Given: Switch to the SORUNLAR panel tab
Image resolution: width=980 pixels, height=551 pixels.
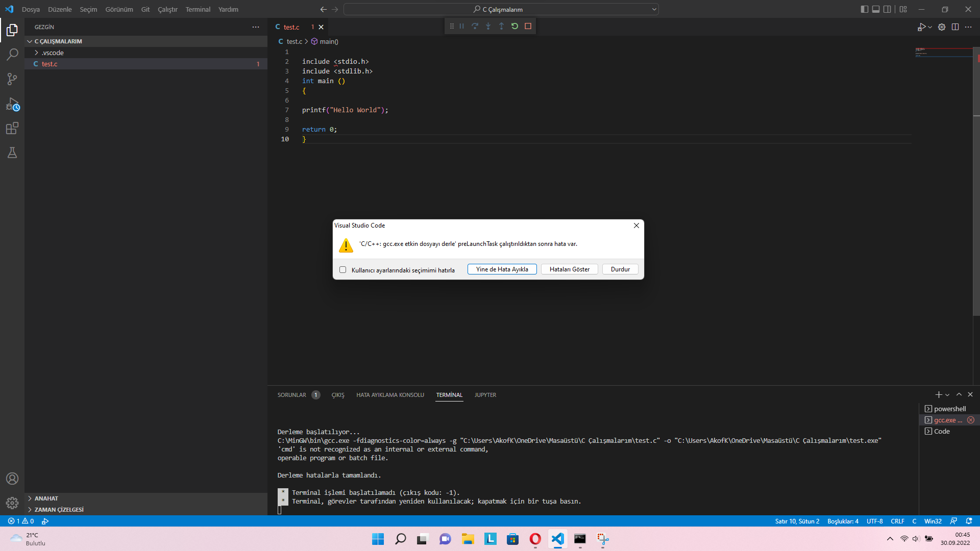Looking at the screenshot, I should click(x=291, y=395).
